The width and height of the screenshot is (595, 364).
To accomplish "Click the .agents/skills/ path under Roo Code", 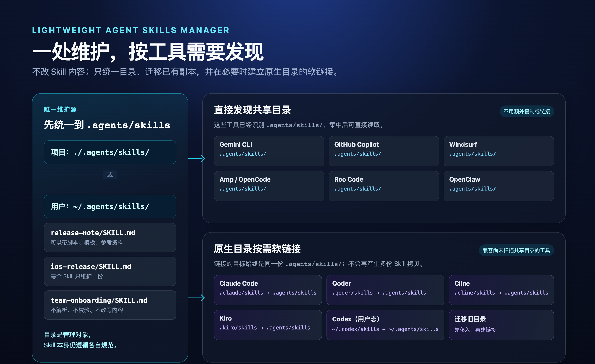I will coord(358,189).
